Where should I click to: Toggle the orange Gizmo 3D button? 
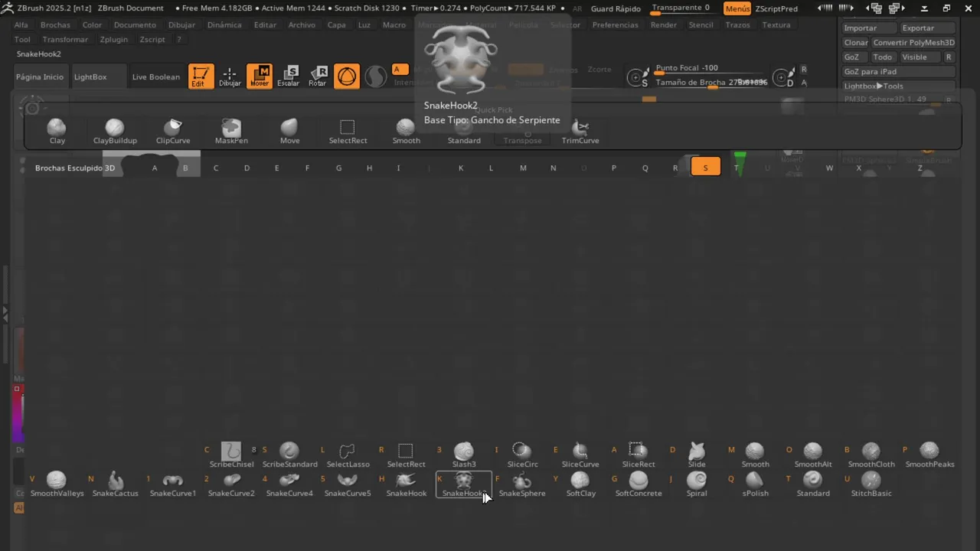tap(347, 77)
